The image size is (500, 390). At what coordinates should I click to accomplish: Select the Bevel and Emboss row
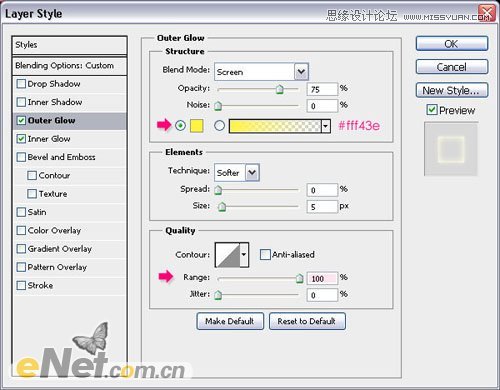point(69,157)
